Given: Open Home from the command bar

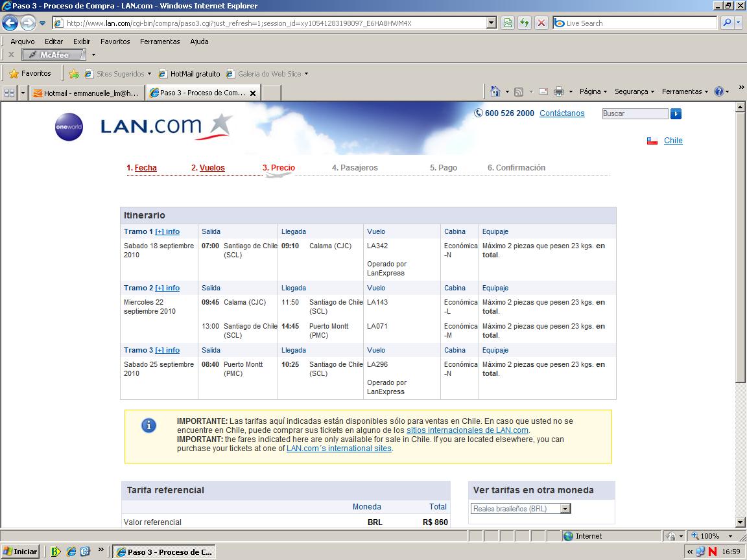Looking at the screenshot, I should pos(497,91).
